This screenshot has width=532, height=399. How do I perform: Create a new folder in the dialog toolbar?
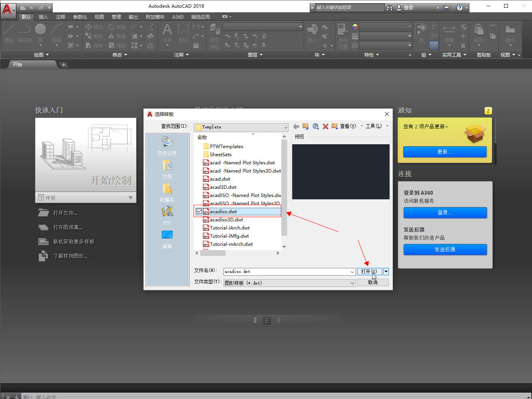(334, 126)
